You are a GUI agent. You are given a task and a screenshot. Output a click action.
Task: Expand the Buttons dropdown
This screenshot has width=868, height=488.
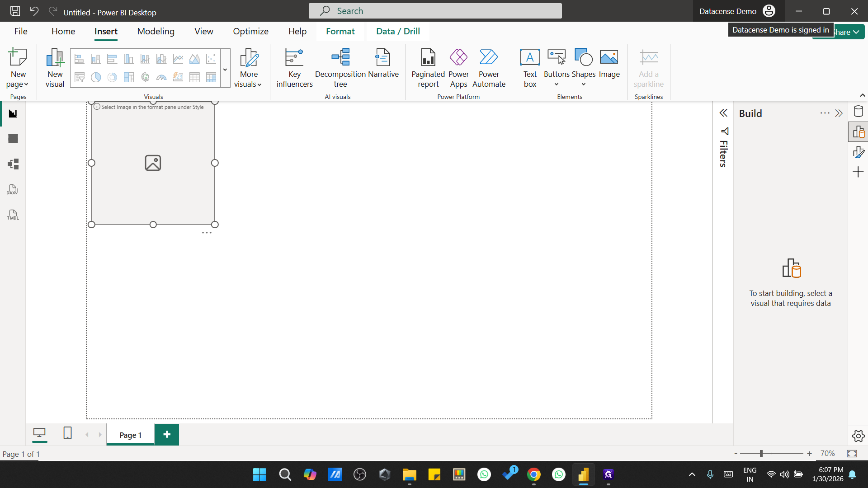[x=556, y=84]
